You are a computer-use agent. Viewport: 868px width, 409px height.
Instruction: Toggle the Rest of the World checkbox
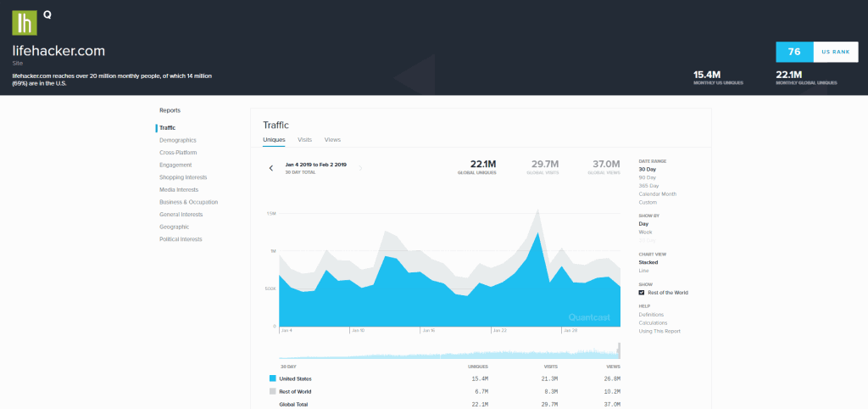(x=642, y=293)
